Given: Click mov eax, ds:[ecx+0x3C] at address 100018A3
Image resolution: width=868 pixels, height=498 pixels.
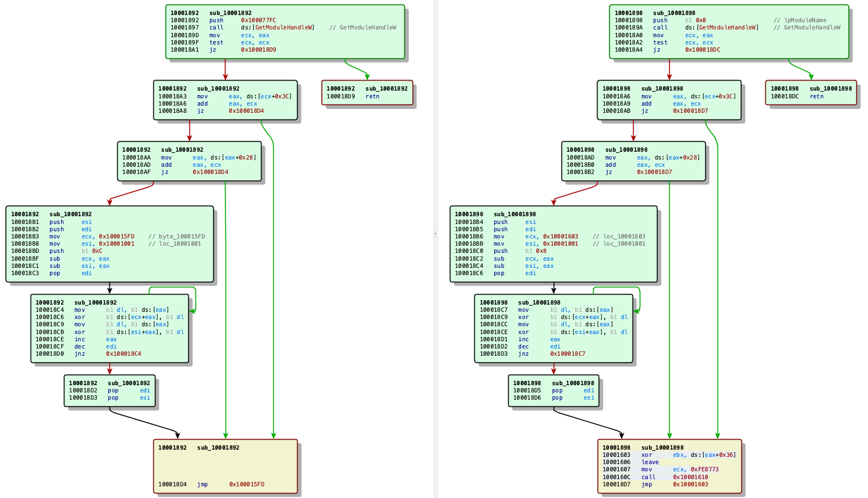Looking at the screenshot, I should (x=225, y=96).
